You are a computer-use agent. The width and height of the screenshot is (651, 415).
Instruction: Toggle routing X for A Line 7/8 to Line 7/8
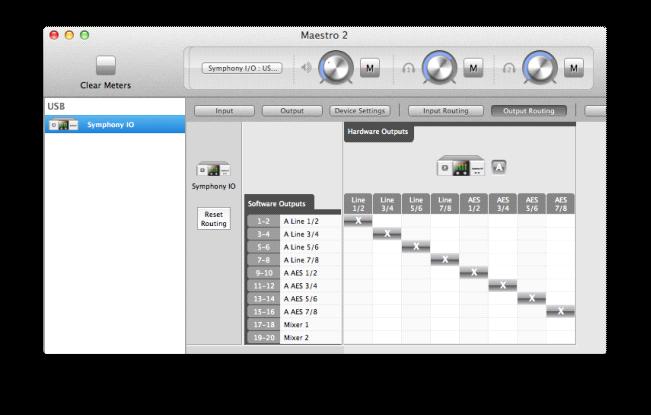[445, 259]
